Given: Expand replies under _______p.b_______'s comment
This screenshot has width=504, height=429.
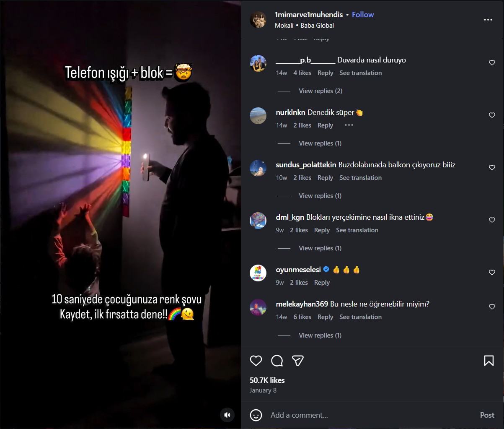Looking at the screenshot, I should point(320,91).
